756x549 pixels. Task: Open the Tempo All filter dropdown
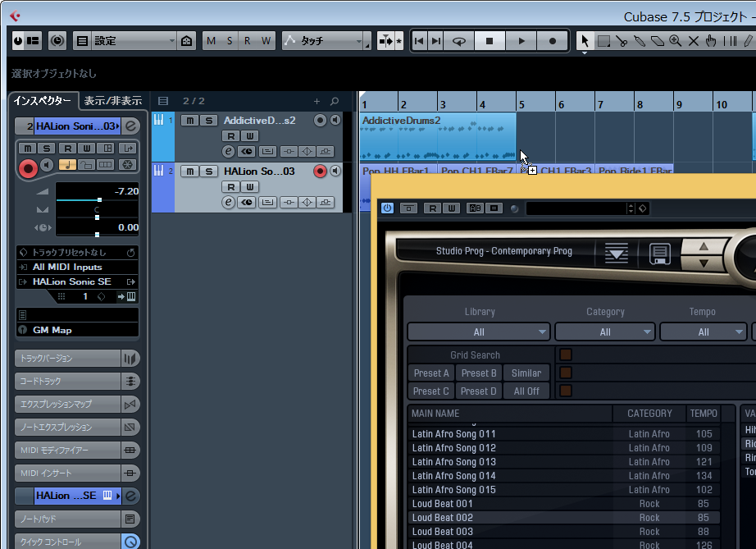pos(704,332)
